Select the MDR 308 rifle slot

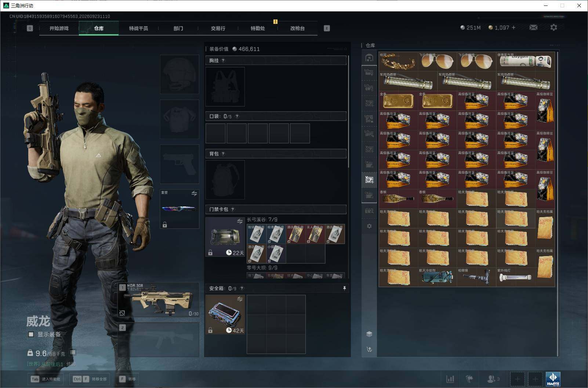[x=159, y=300]
